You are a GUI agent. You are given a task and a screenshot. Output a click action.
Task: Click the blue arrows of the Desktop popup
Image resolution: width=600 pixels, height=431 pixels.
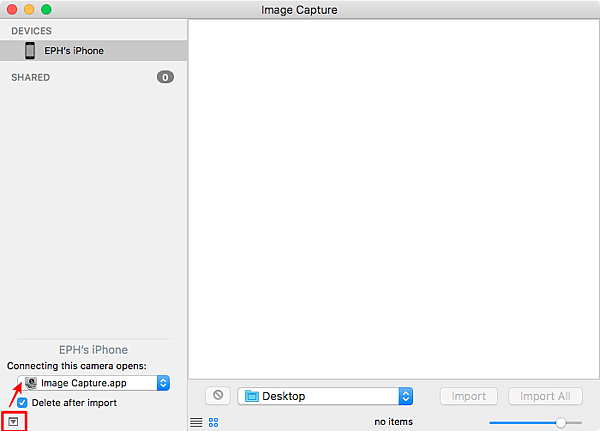coord(406,396)
